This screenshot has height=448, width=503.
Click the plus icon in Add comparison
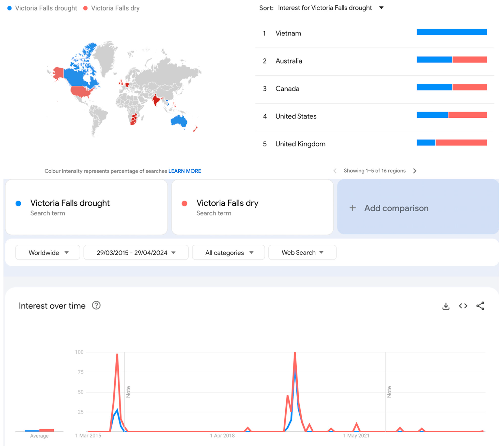pos(352,208)
